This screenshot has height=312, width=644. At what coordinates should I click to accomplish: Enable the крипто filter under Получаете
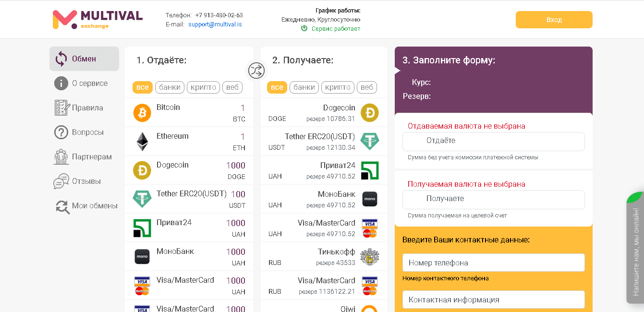338,87
